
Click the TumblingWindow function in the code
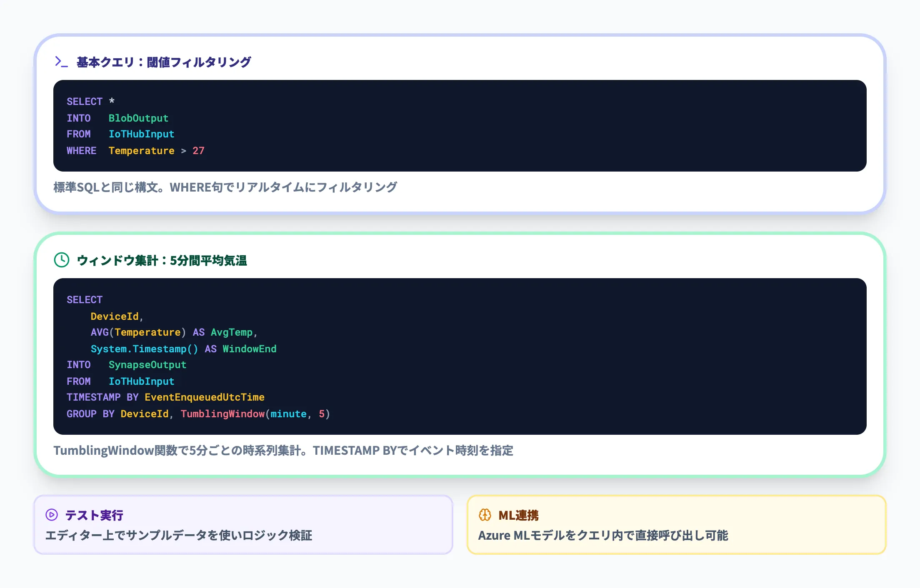[222, 414]
